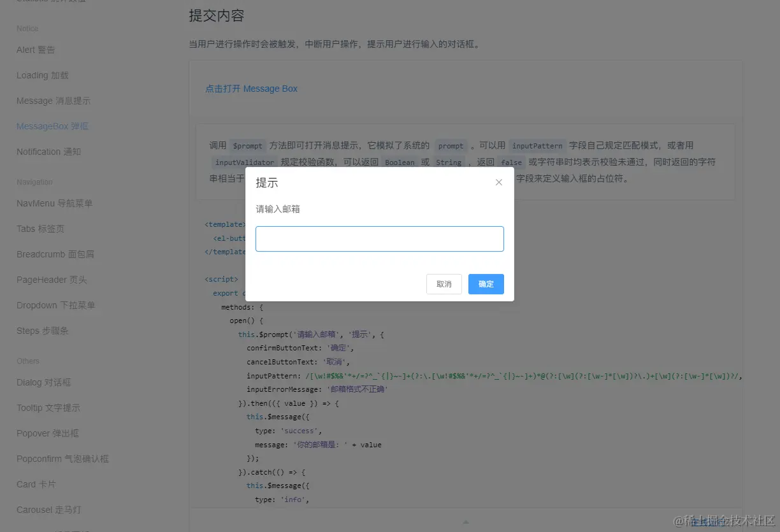Open Notification 通知 in the sidebar
The image size is (780, 532).
click(48, 152)
